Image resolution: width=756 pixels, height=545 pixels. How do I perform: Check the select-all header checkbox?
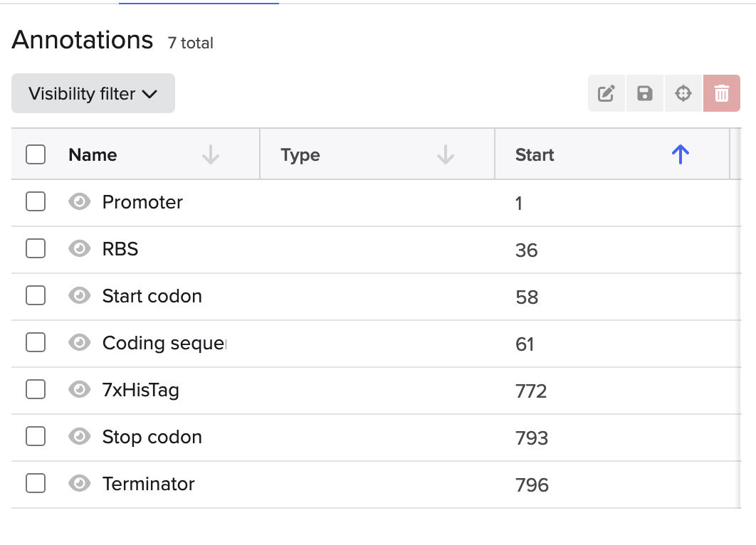pos(36,154)
